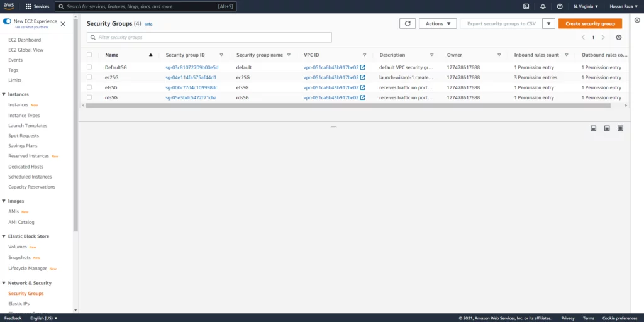
Task: Open the Actions dropdown
Action: click(x=438, y=23)
